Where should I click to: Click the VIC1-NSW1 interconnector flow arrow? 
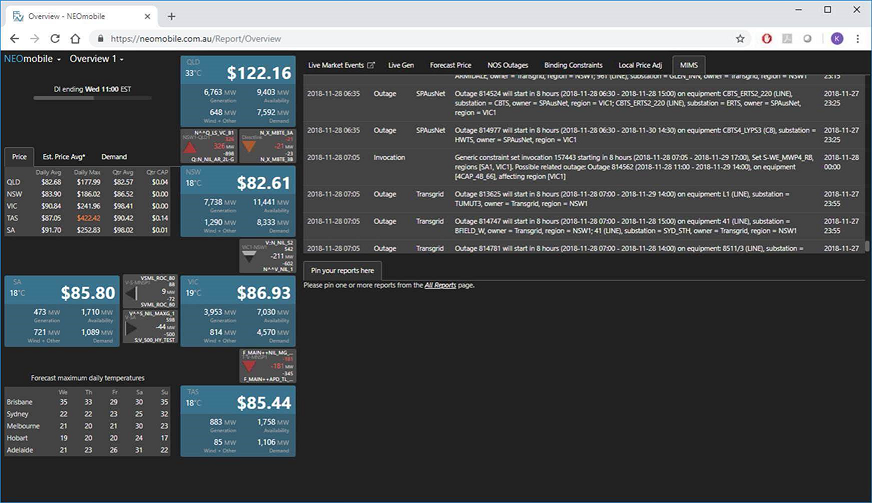click(250, 256)
